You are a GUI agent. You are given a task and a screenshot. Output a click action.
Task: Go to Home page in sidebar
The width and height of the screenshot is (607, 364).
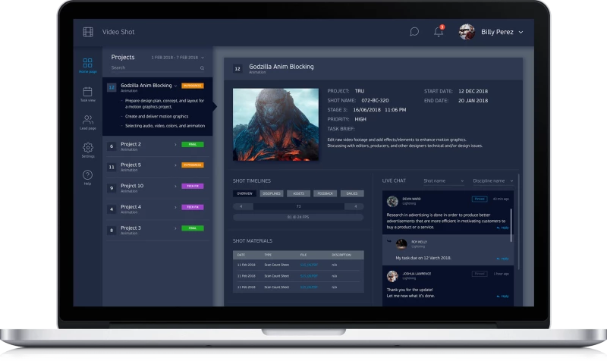(87, 65)
